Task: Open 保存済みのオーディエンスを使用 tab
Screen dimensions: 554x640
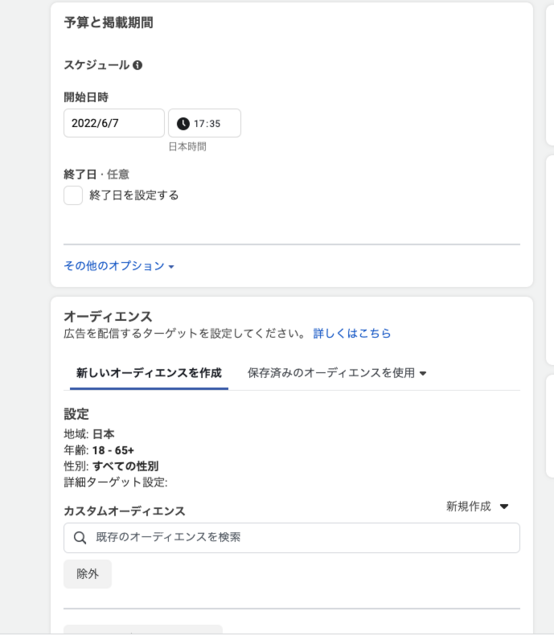Action: tap(337, 373)
